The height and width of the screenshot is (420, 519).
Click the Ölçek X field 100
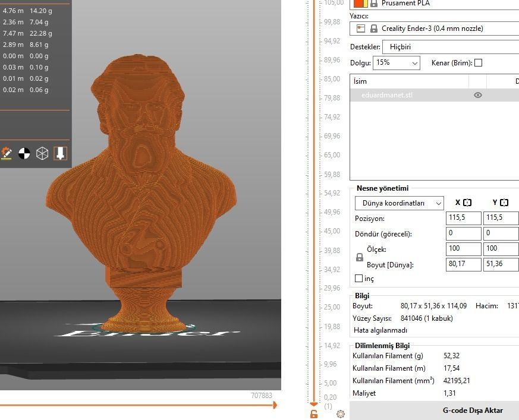(x=463, y=249)
